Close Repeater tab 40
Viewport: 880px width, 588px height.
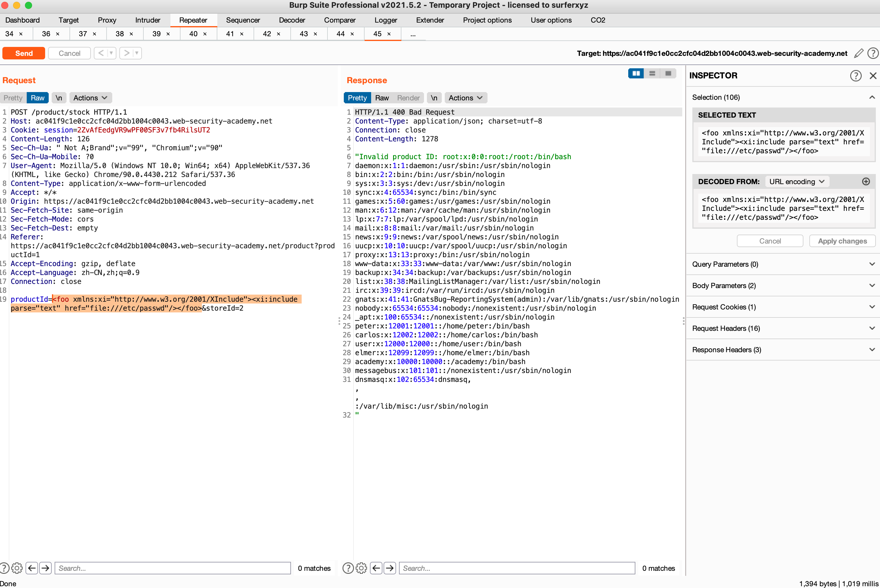(x=205, y=34)
